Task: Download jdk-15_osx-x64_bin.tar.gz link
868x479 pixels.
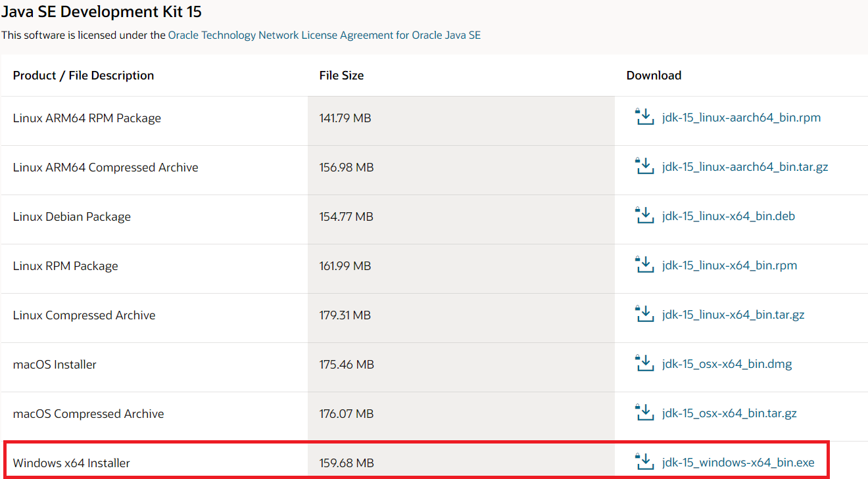Action: tap(730, 414)
